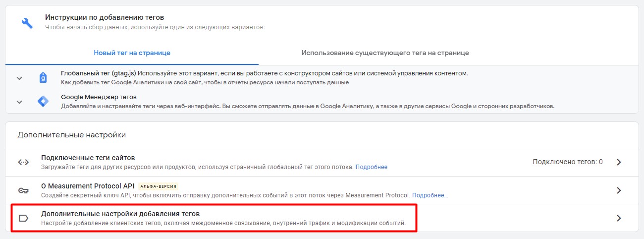Image resolution: width=644 pixels, height=239 pixels.
Task: Click the АЛЬФА-ВЕРСИЯ badge
Action: [158, 186]
